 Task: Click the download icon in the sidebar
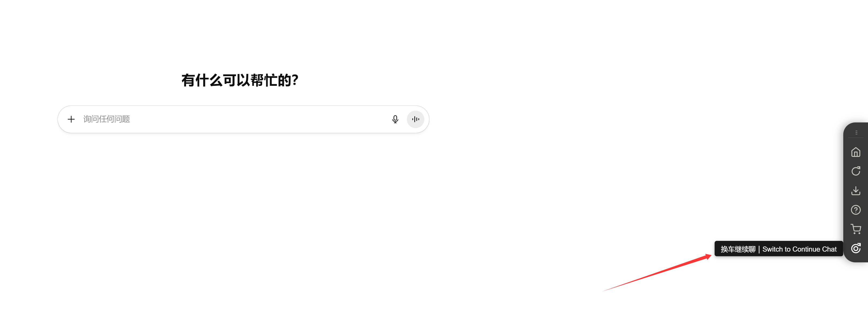[x=856, y=191]
